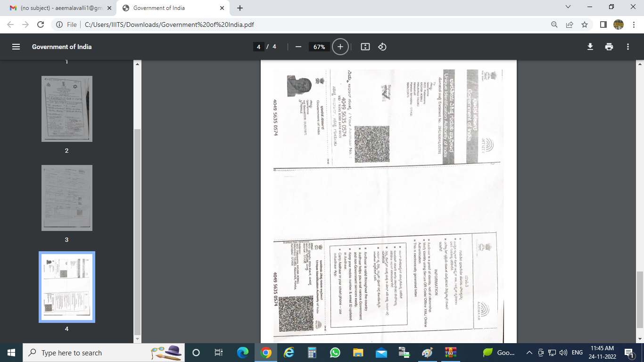Open a new Chrome tab
644x362 pixels.
240,8
